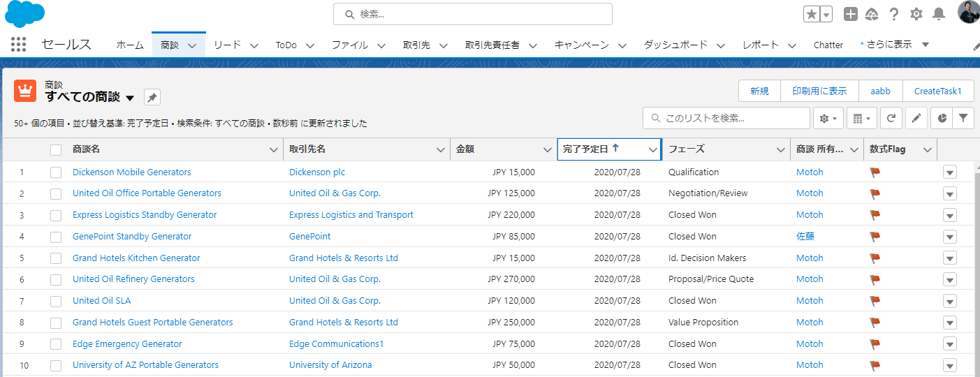Click the このリストを検索 field
980x377 pixels.
point(726,119)
